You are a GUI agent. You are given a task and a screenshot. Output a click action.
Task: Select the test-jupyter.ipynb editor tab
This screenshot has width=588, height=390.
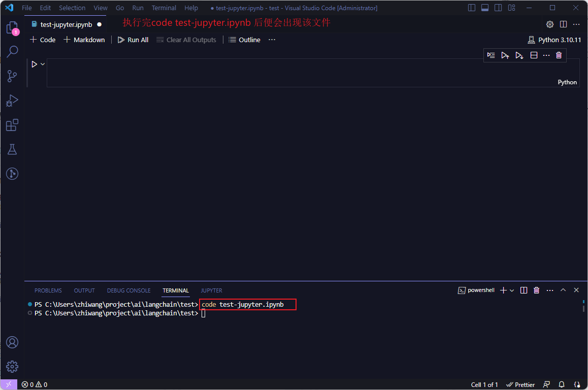[66, 24]
